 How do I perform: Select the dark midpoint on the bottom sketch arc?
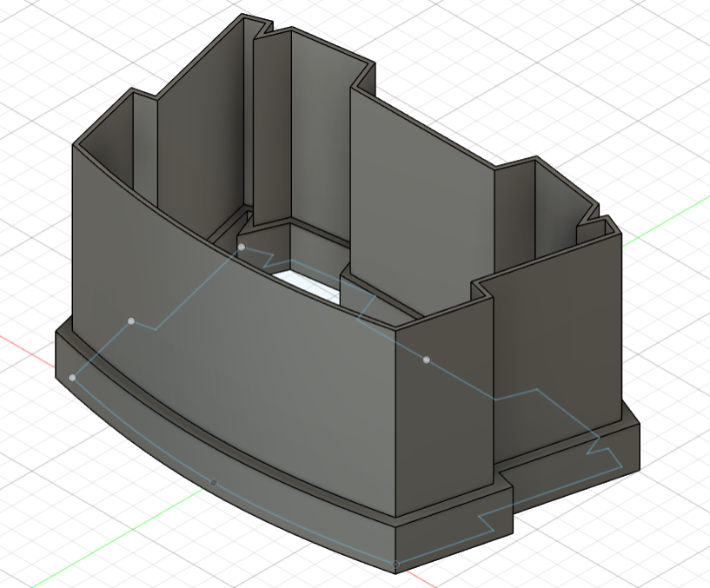(214, 483)
